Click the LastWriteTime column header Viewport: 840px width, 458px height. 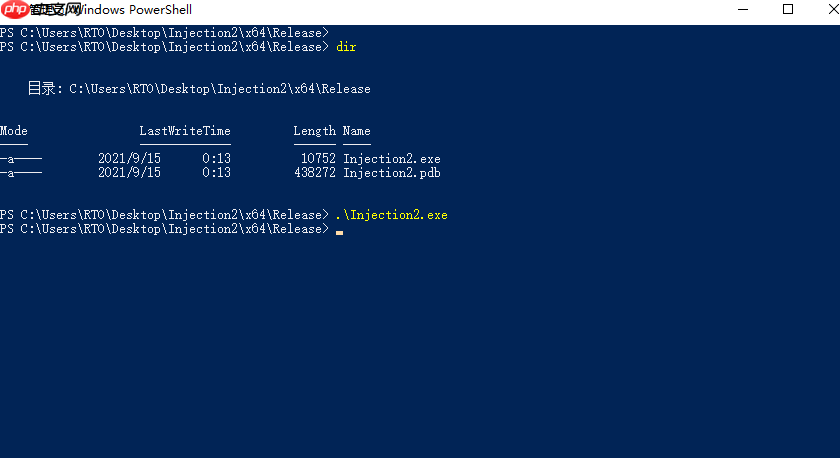[185, 131]
